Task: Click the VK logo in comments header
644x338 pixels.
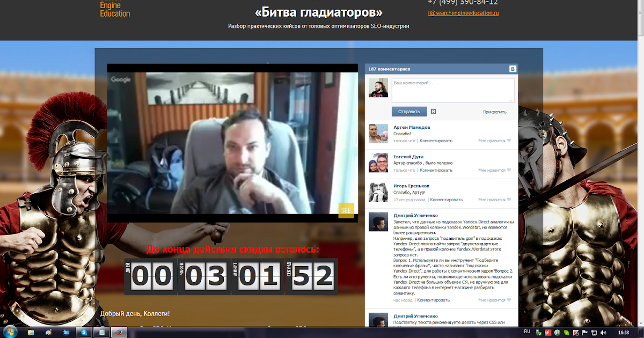Action: tap(513, 69)
